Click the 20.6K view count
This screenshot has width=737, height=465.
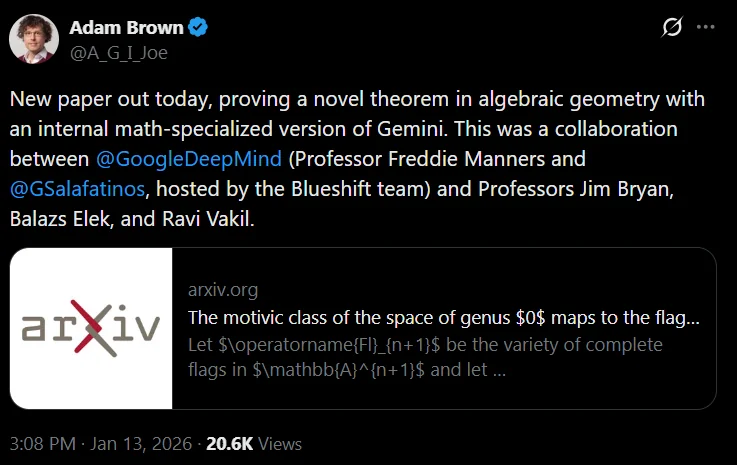click(x=227, y=443)
